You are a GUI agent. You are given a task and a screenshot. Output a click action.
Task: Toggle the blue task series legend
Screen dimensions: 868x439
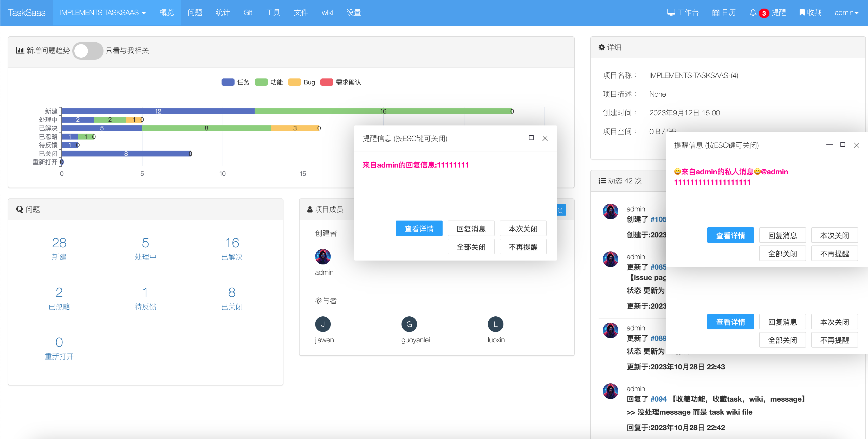click(228, 82)
